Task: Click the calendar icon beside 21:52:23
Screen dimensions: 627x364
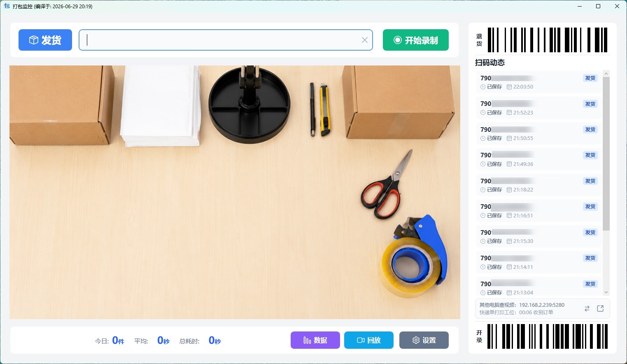Action: pos(509,113)
